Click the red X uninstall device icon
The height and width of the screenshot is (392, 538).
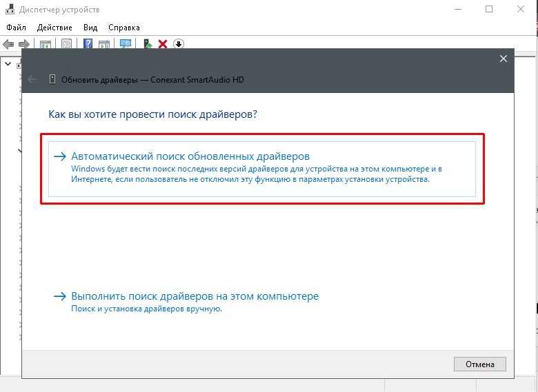(x=163, y=44)
